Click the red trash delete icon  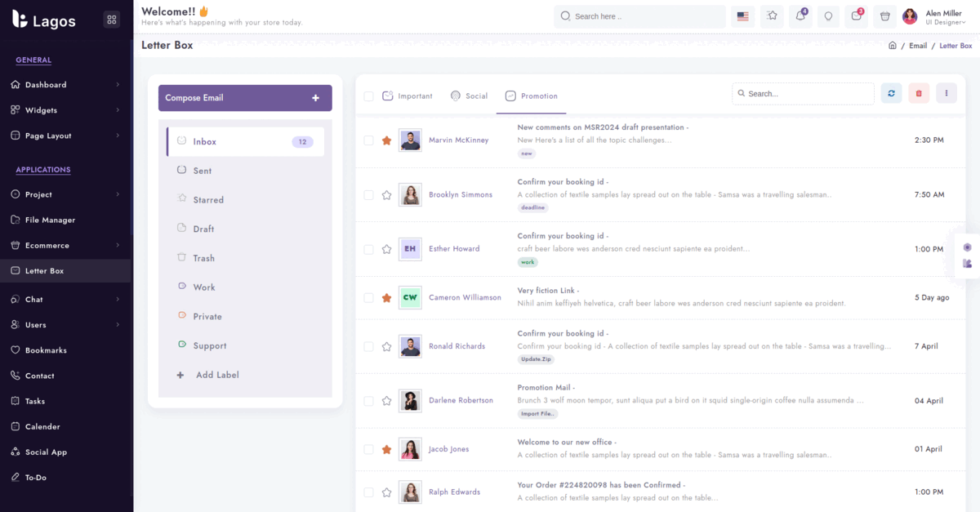click(x=919, y=94)
